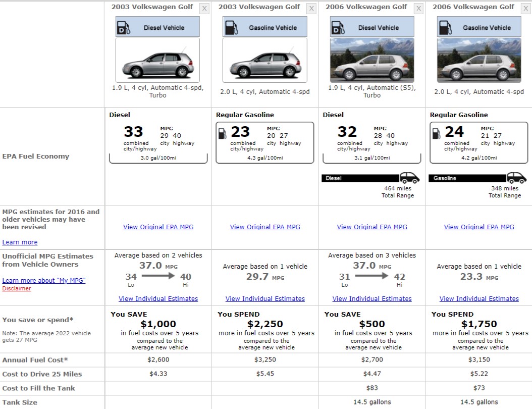Open the 2006 Golf diesel car photo
Viewport: 532px width, 409px height.
[x=372, y=60]
